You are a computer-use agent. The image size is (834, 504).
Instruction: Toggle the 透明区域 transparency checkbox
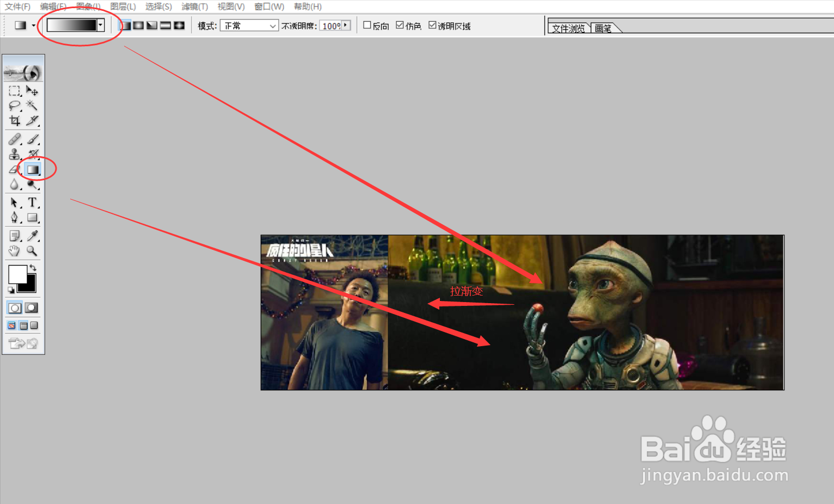click(x=432, y=25)
